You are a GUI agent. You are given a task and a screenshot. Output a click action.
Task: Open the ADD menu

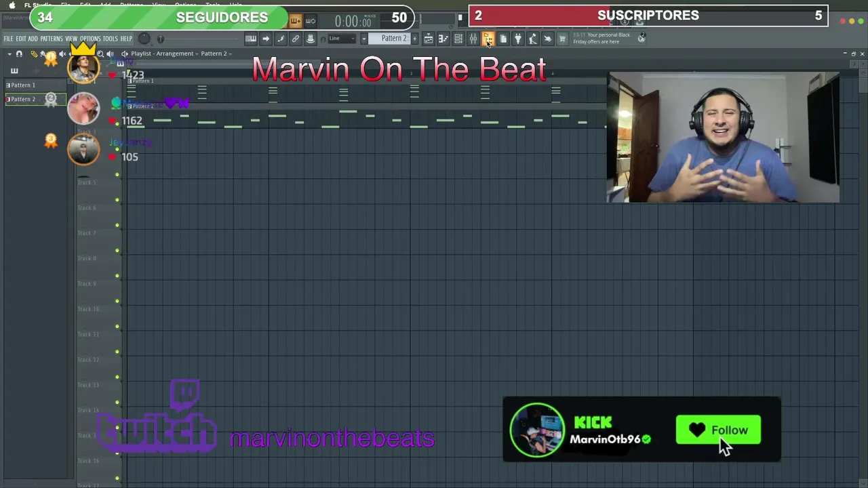[33, 39]
